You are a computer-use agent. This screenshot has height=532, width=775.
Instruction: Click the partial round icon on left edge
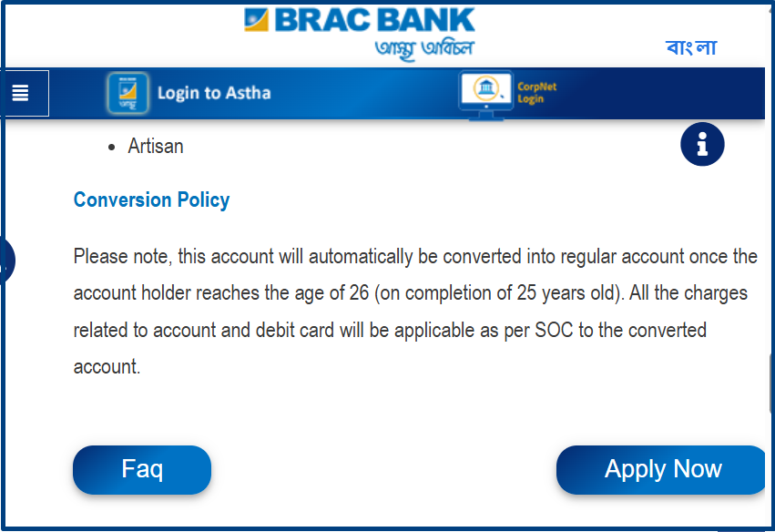5,261
